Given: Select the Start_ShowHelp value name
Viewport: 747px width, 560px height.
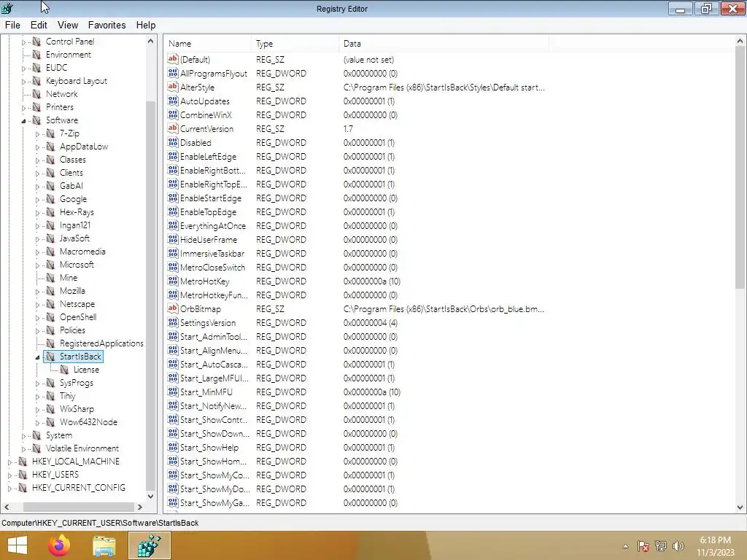Looking at the screenshot, I should [x=209, y=448].
